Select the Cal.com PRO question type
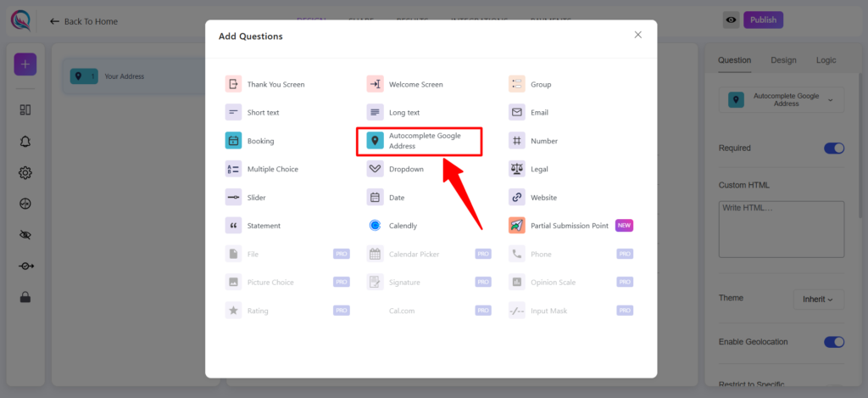This screenshot has height=398, width=868. coord(428,311)
